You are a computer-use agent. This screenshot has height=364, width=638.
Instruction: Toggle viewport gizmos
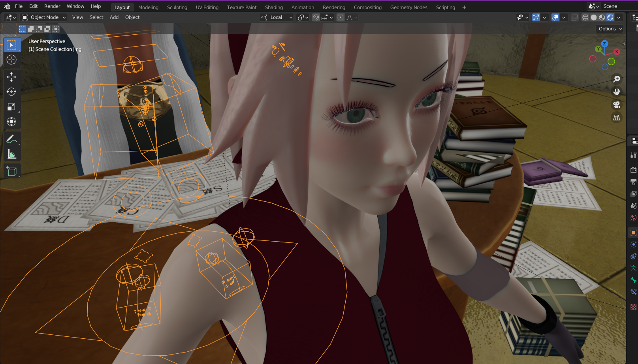tap(536, 17)
